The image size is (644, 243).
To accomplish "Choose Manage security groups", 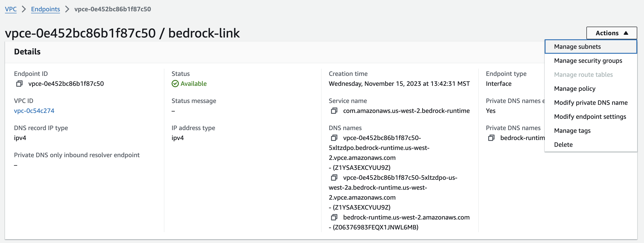I will 588,61.
